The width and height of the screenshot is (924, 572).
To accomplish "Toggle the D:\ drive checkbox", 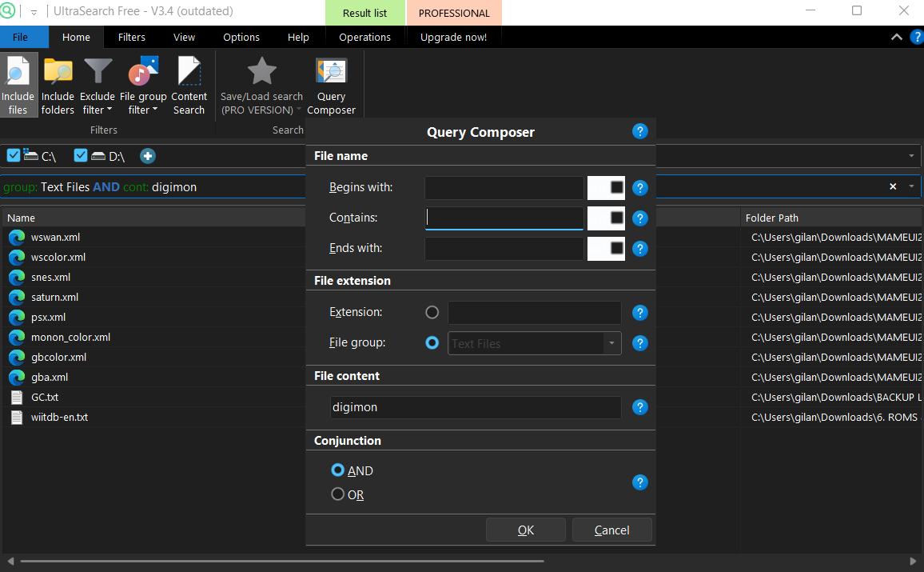I will tap(81, 155).
